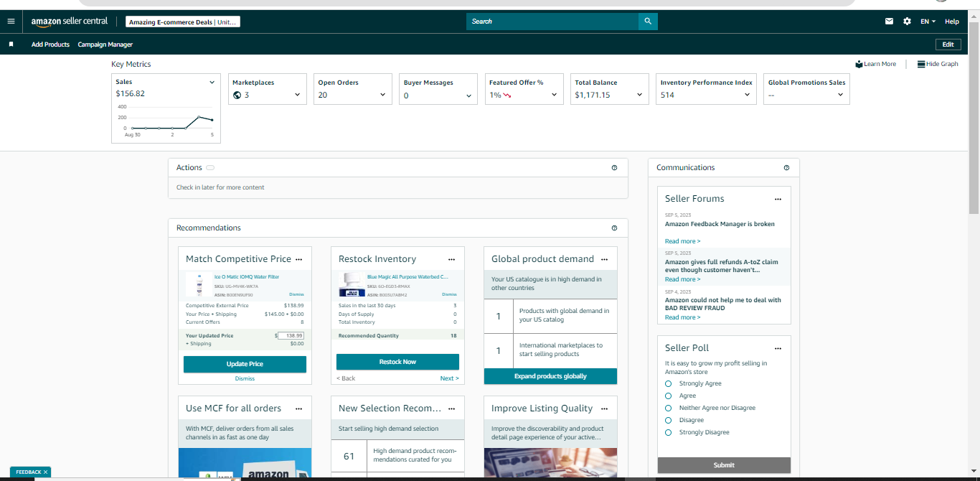This screenshot has width=980, height=481.
Task: Expand the Global Promotions Sales dropdown
Action: click(840, 95)
